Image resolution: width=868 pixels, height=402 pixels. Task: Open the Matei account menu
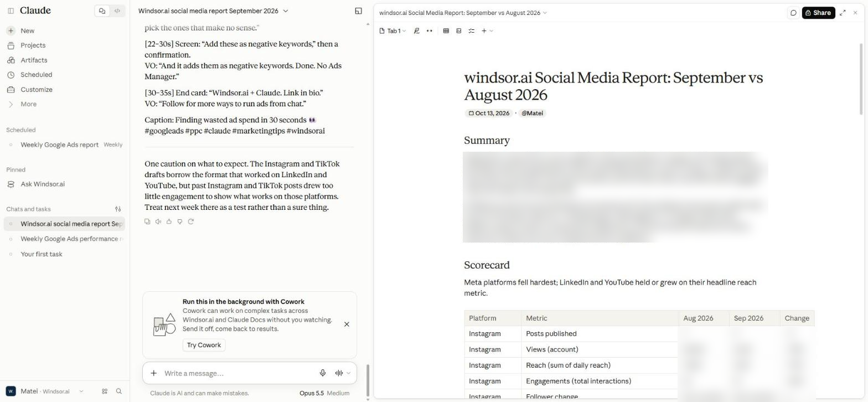point(45,391)
